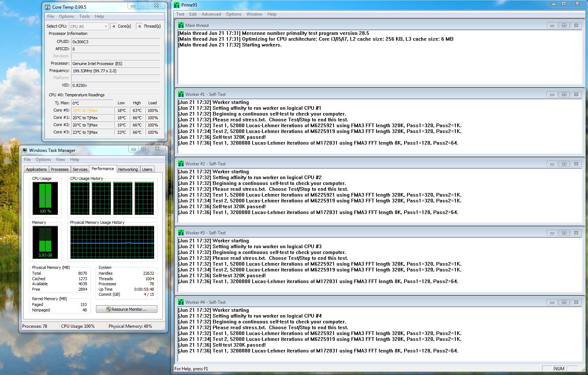This screenshot has width=588, height=375.
Task: Click the Worker #2 Self-Test window icon
Action: tap(181, 164)
